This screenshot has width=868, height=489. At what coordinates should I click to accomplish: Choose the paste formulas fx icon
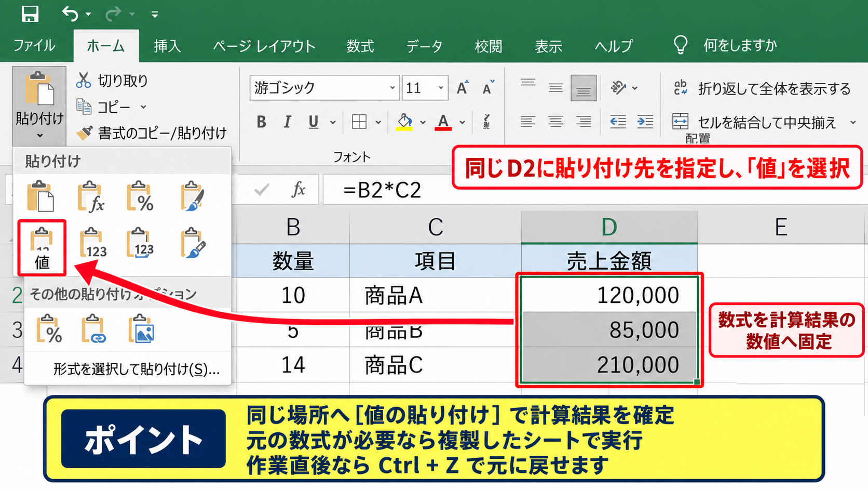(x=91, y=196)
